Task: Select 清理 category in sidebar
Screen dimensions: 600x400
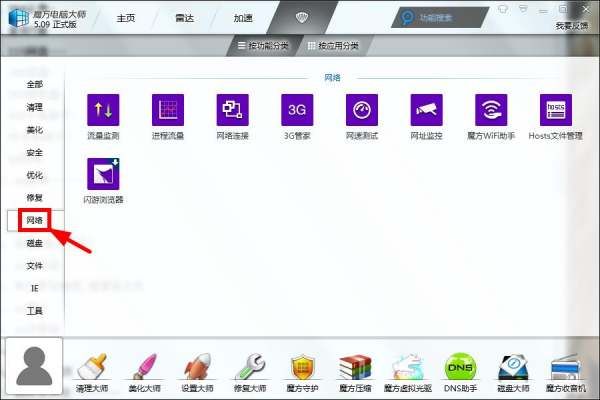Action: click(x=34, y=107)
